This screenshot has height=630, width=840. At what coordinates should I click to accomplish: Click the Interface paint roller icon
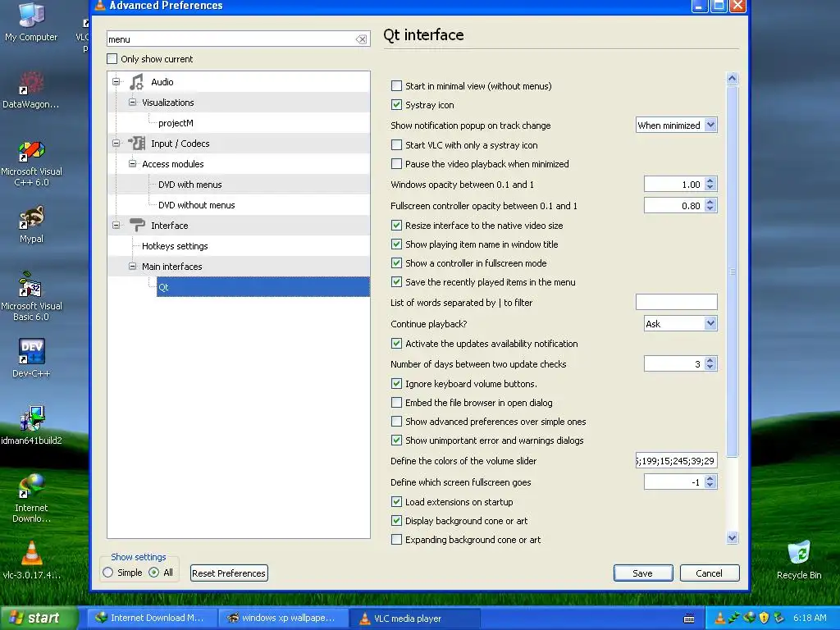pos(137,225)
